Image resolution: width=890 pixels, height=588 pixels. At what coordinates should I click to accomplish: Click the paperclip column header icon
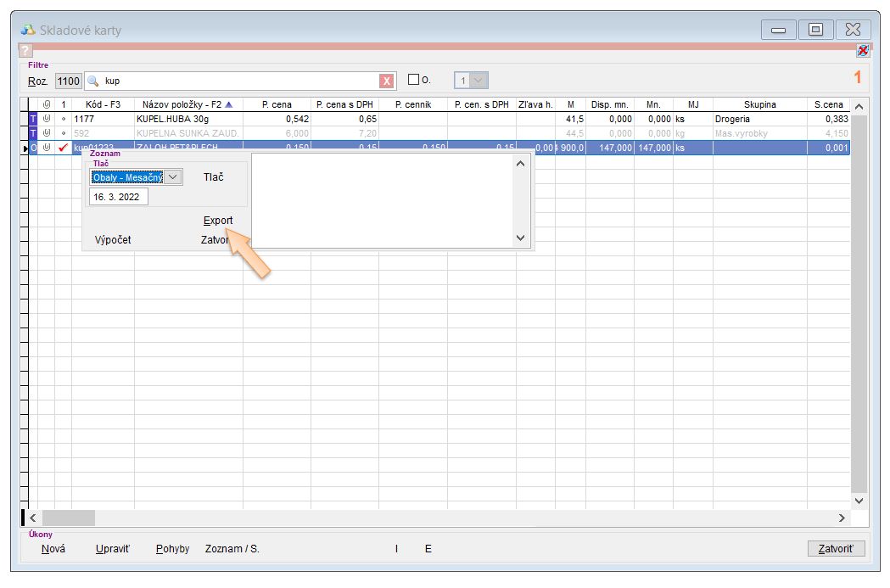[x=48, y=104]
